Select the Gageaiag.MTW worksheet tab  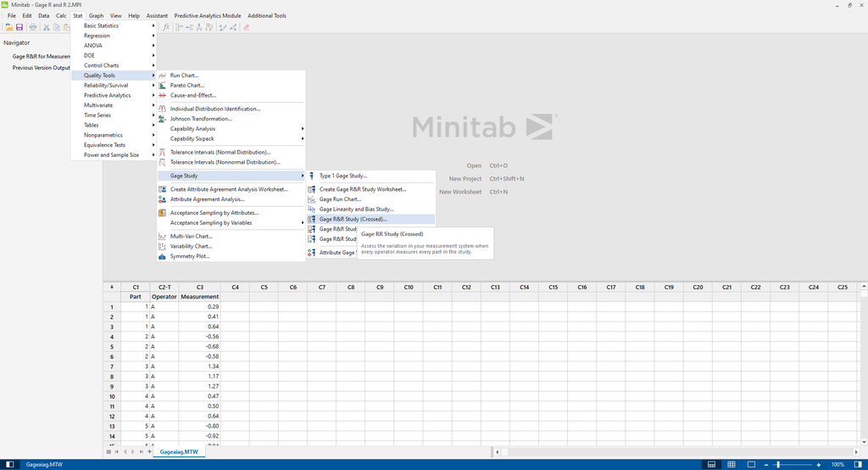point(179,451)
